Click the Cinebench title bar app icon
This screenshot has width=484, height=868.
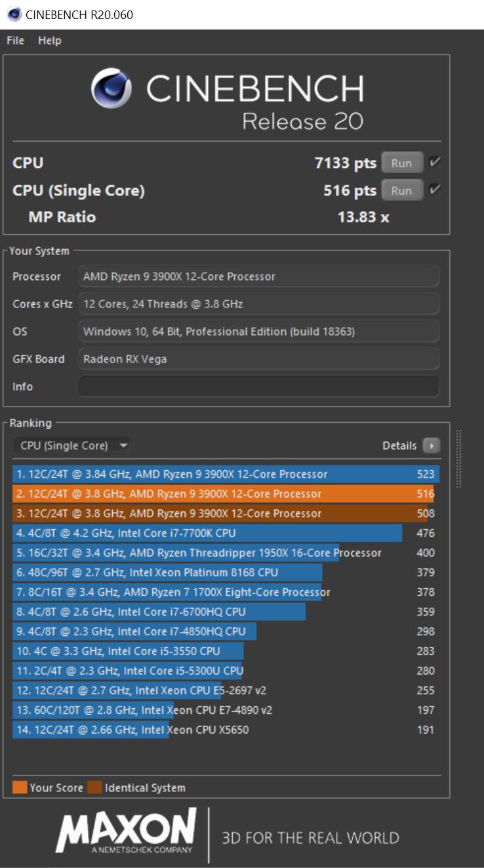click(13, 14)
